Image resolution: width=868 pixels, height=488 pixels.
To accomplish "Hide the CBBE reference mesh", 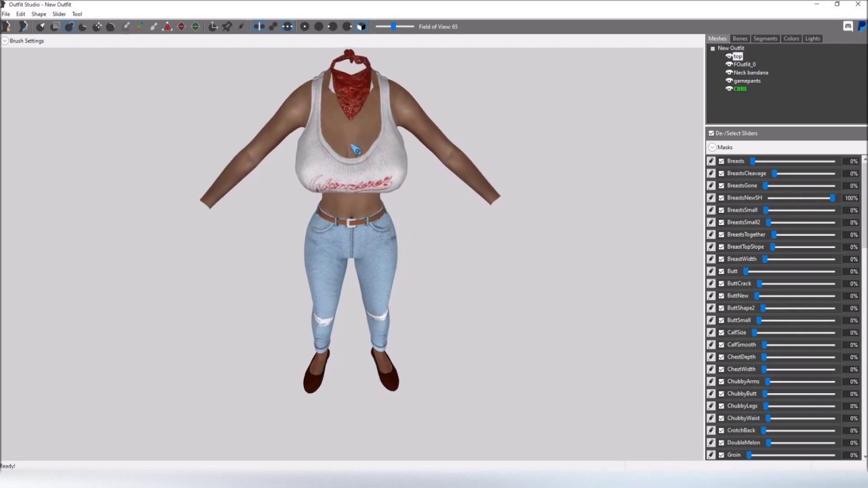I will point(729,89).
